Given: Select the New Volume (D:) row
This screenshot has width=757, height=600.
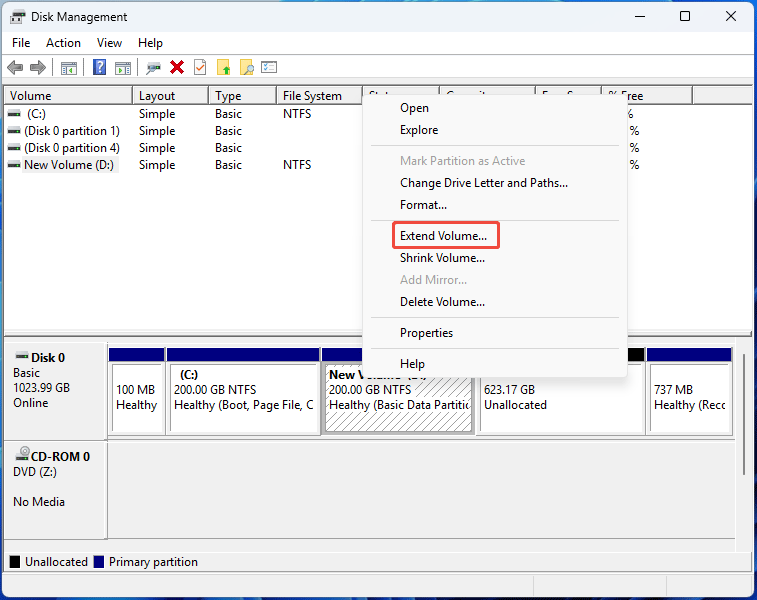Looking at the screenshot, I should (183, 165).
